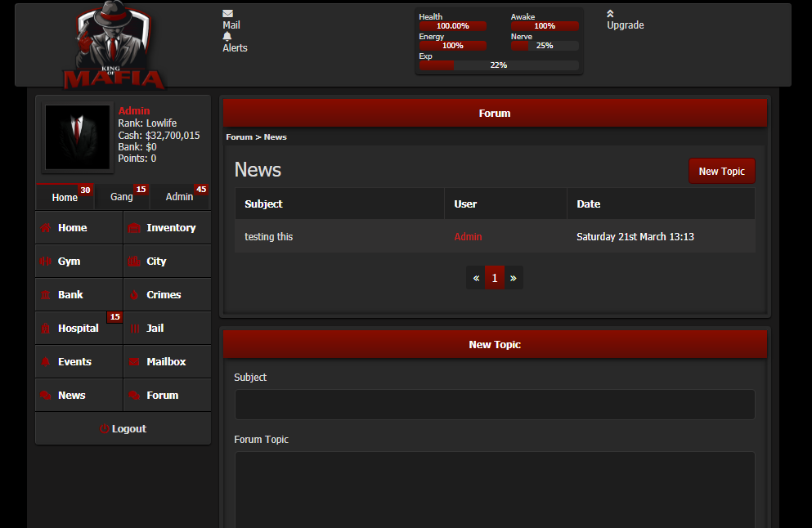Switch to the Admin tab
The image size is (812, 528).
point(179,197)
